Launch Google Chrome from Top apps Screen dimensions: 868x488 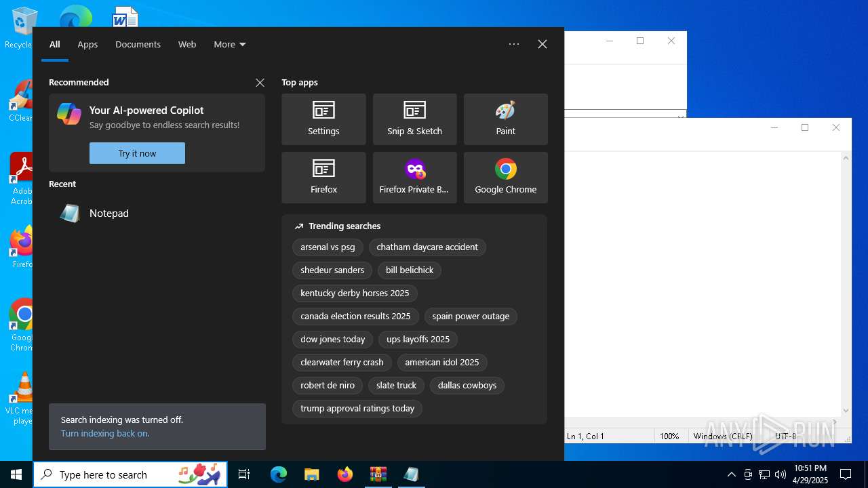coord(505,178)
